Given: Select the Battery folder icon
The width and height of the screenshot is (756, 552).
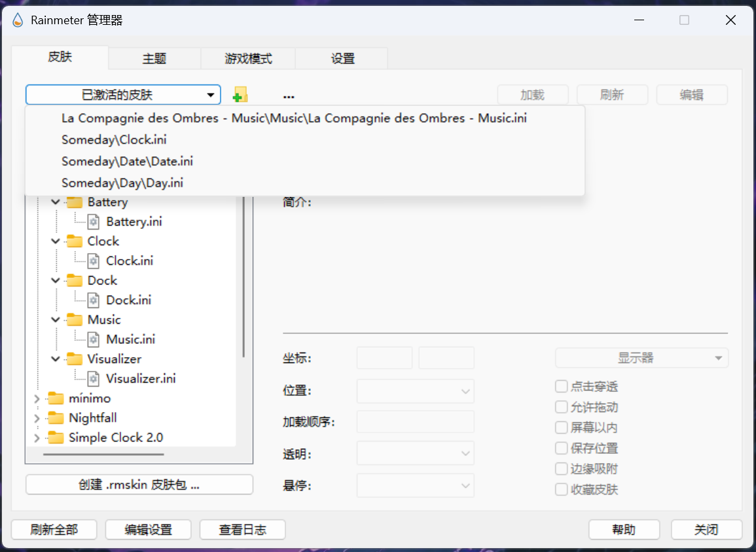Looking at the screenshot, I should click(x=74, y=202).
